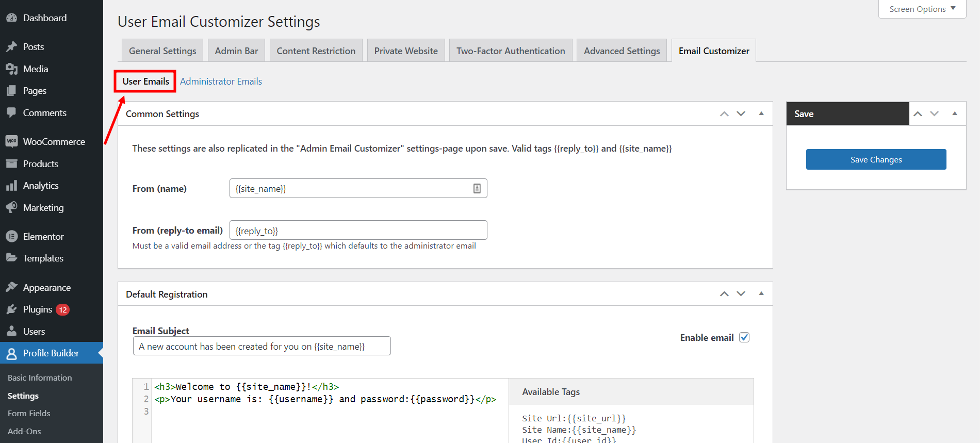Click the Appearance paintbrush icon

11,287
